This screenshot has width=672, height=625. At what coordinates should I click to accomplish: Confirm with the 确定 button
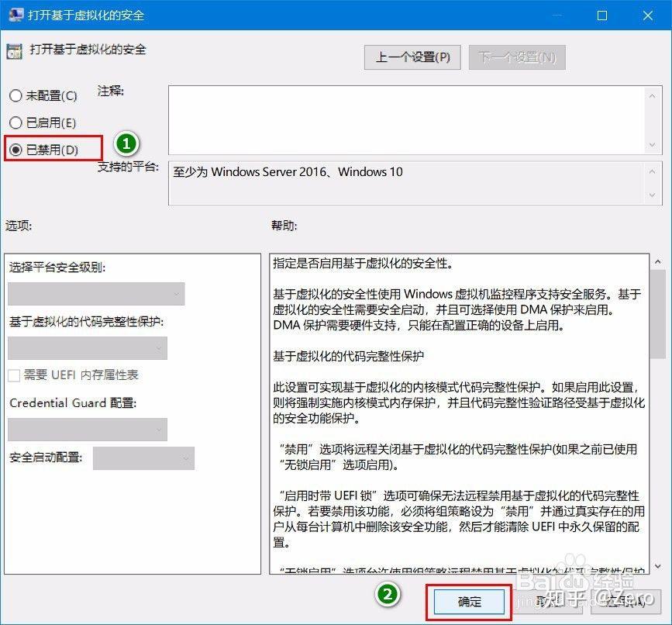pos(469,602)
